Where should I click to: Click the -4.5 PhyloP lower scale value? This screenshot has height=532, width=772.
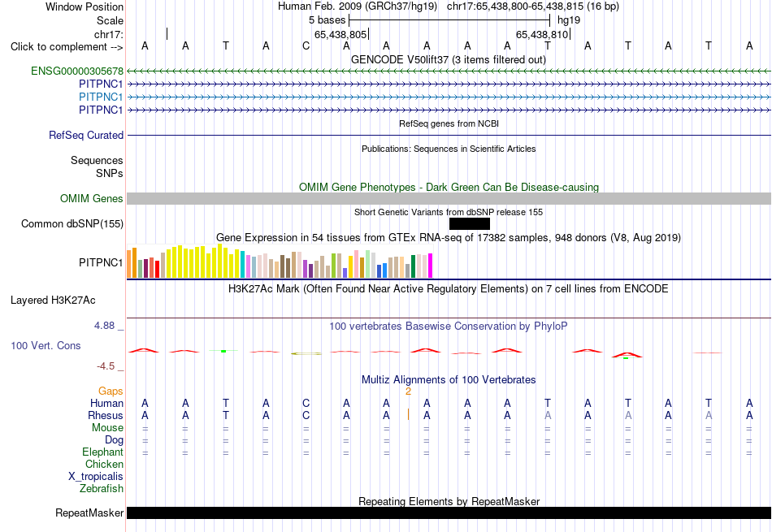click(x=106, y=365)
